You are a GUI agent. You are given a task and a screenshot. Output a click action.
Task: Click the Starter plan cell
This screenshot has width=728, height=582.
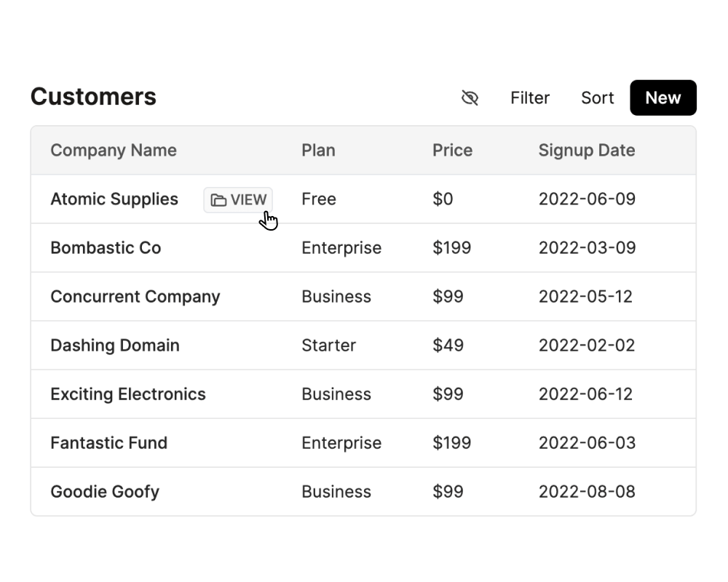pos(329,346)
